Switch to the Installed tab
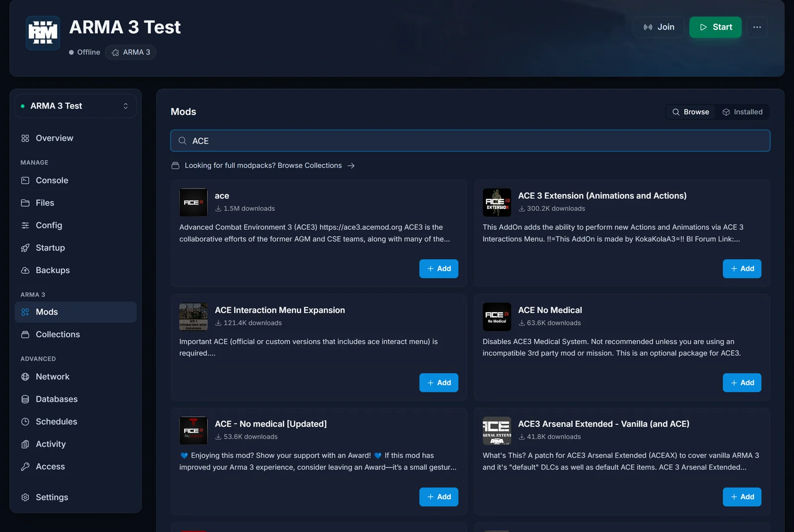Viewport: 794px width, 532px height. [x=742, y=112]
